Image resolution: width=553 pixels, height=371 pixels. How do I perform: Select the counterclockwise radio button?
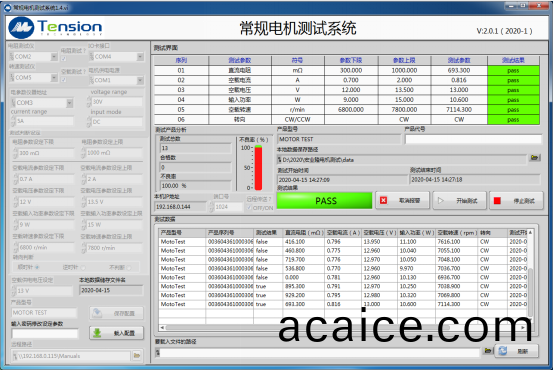83,268
